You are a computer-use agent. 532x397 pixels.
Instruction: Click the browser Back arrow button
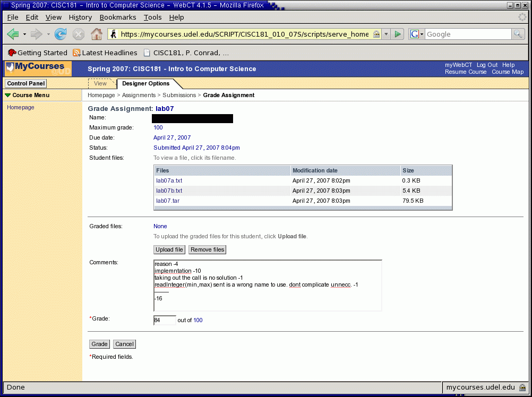(x=13, y=34)
